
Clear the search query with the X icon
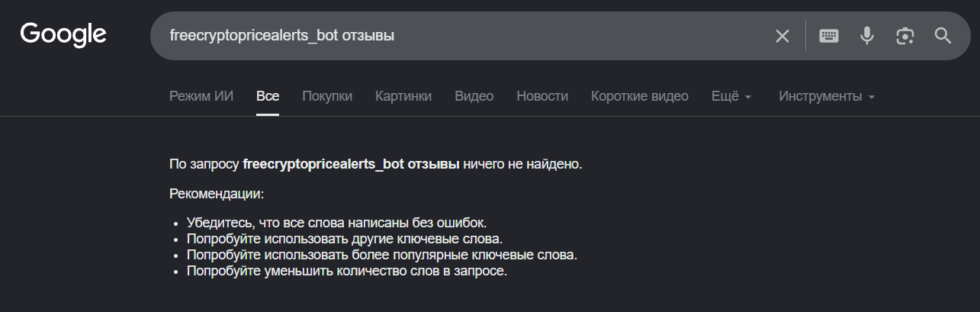[782, 36]
